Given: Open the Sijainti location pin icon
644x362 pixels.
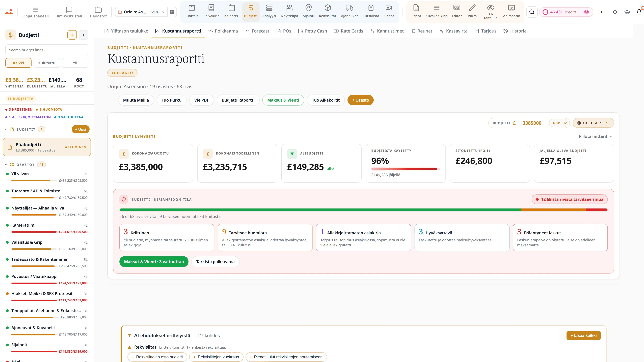Looking at the screenshot, I should [x=309, y=8].
